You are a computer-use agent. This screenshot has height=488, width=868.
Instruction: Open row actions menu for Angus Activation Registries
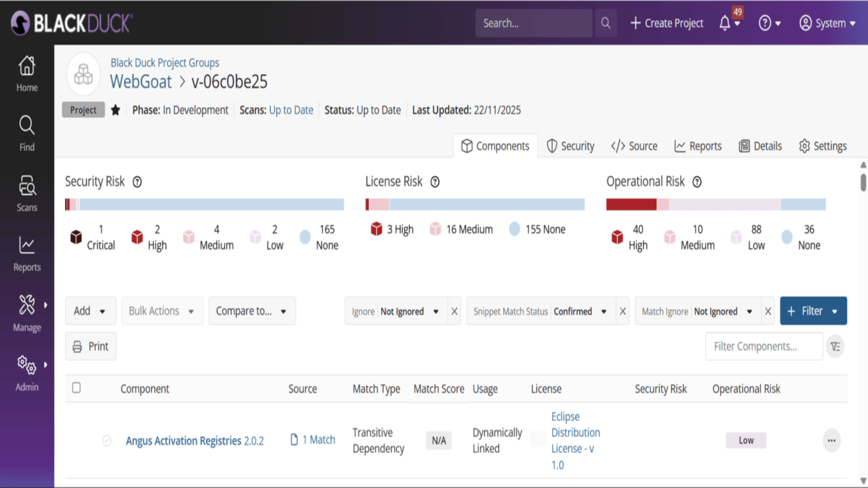pos(831,441)
